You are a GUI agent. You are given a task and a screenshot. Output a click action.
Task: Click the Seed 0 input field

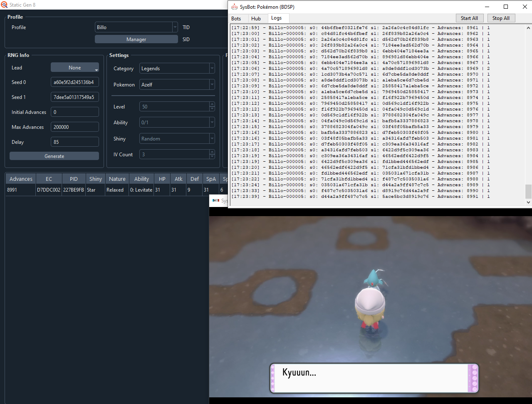pos(75,82)
